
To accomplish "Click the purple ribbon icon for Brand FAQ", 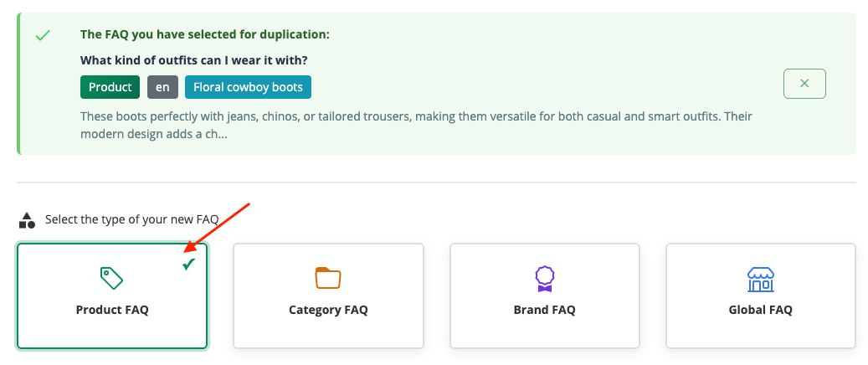I will (x=545, y=277).
